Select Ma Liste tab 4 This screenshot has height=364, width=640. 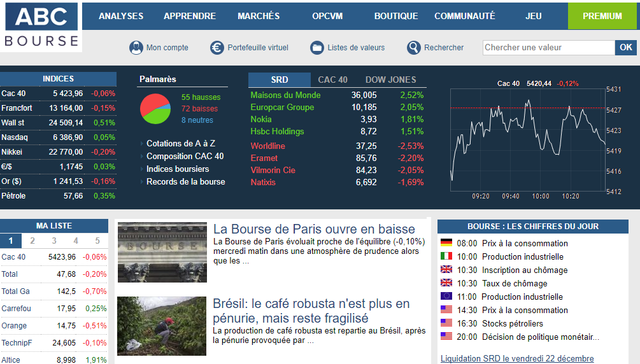click(76, 241)
